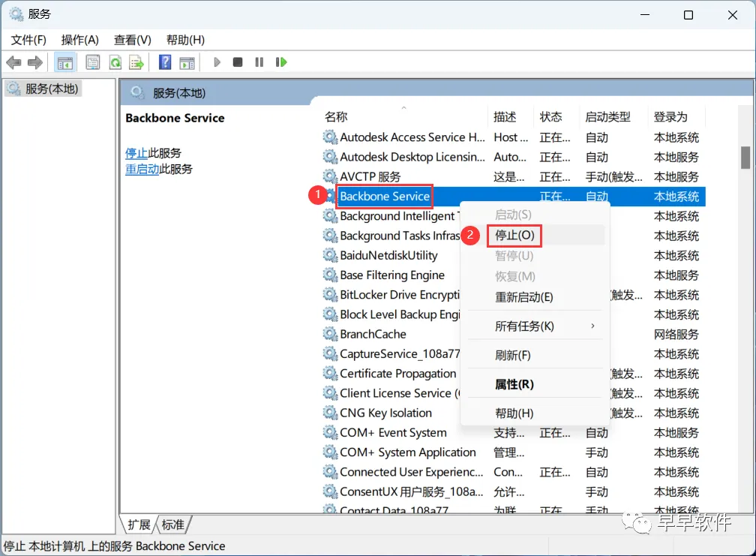Sort by the 启动类型 column header
The width and height of the screenshot is (756, 556).
click(x=613, y=117)
